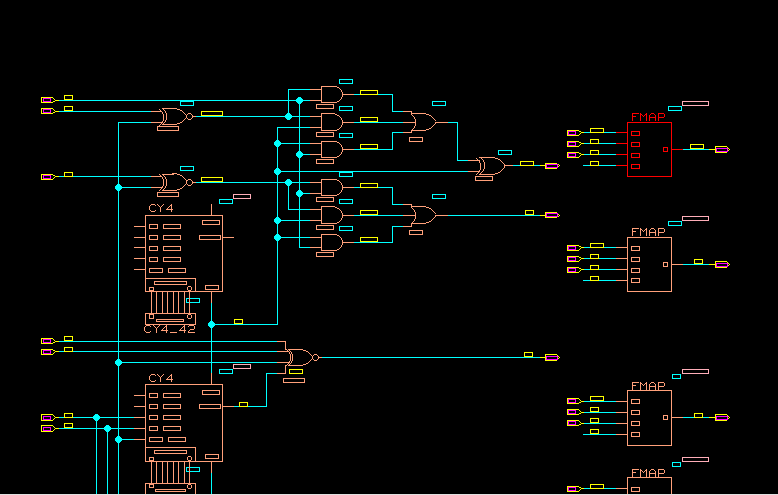Screen dimensions: 778x495
Task: Click the top input port of red FMAP
Action: click(573, 133)
